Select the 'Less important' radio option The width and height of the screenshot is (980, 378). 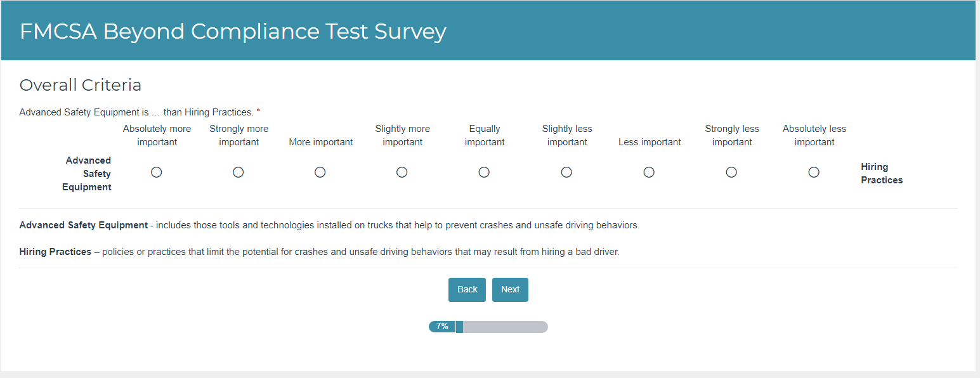[x=649, y=173]
